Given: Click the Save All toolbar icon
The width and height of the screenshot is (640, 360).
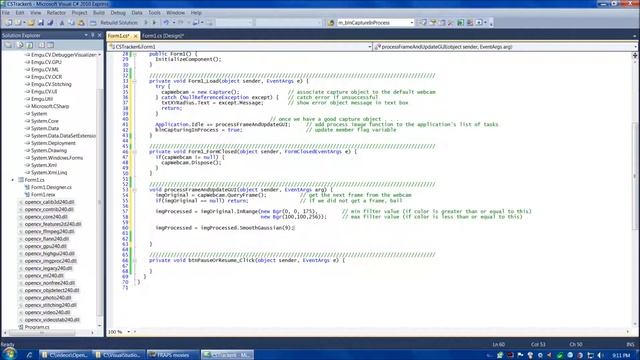Looking at the screenshot, I should [50, 23].
